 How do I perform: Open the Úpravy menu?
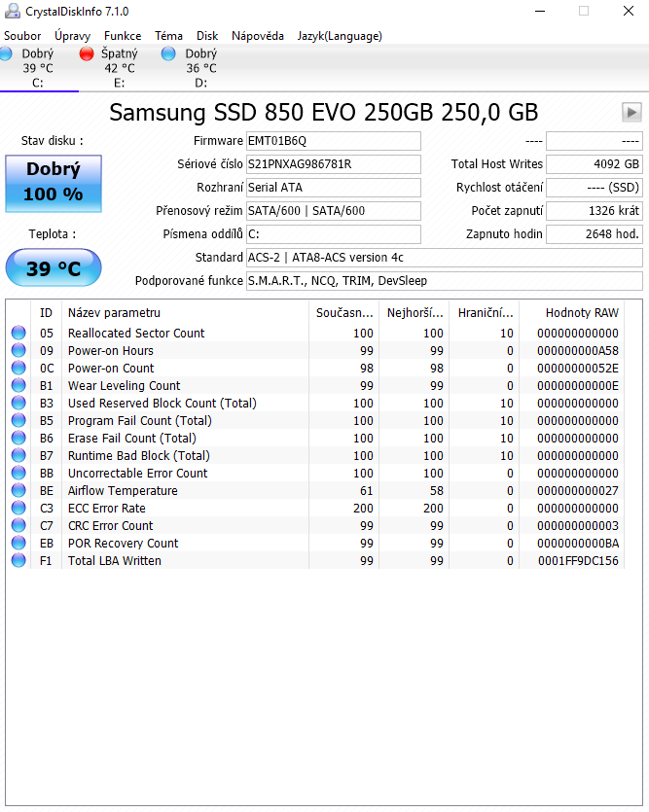[x=73, y=36]
